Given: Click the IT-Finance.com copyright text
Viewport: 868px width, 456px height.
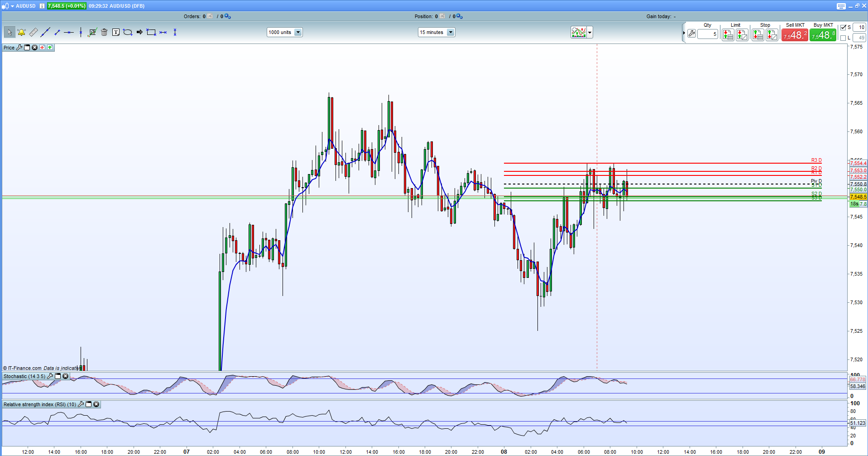Looking at the screenshot, I should (22, 368).
